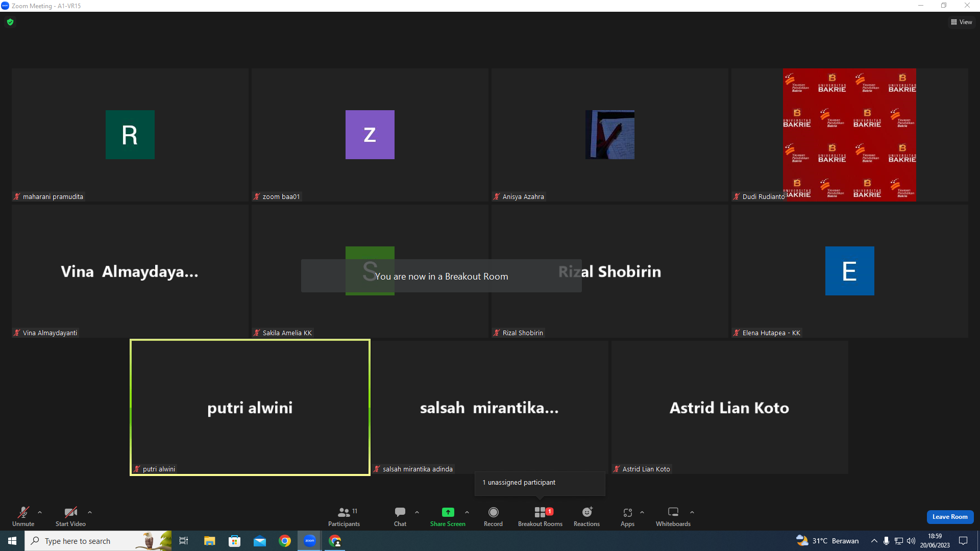This screenshot has height=551, width=980.
Task: Click the Windows taskbar search box
Action: coord(98,541)
